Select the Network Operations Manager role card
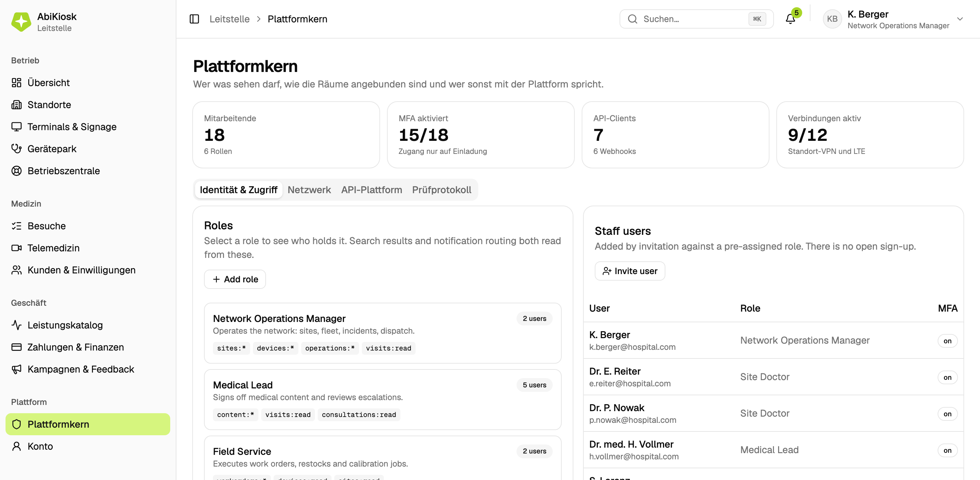This screenshot has height=480, width=980. pos(383,333)
